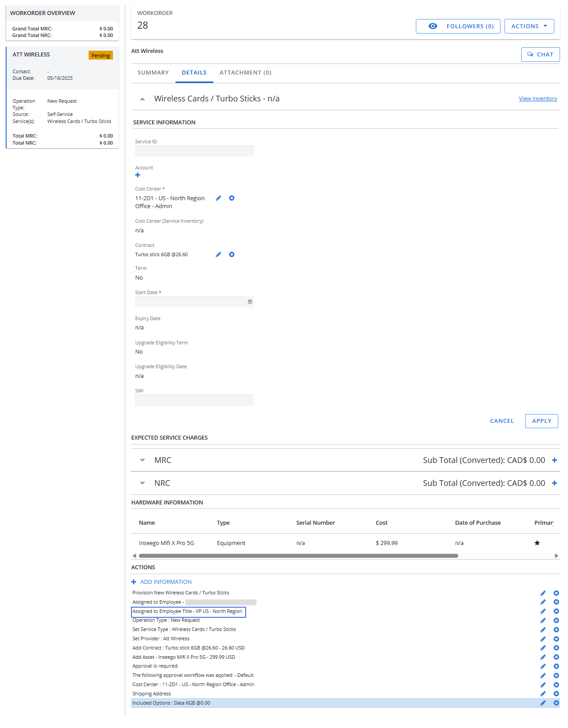Open the View Inventory link
Image resolution: width=568 pixels, height=728 pixels.
(x=538, y=99)
